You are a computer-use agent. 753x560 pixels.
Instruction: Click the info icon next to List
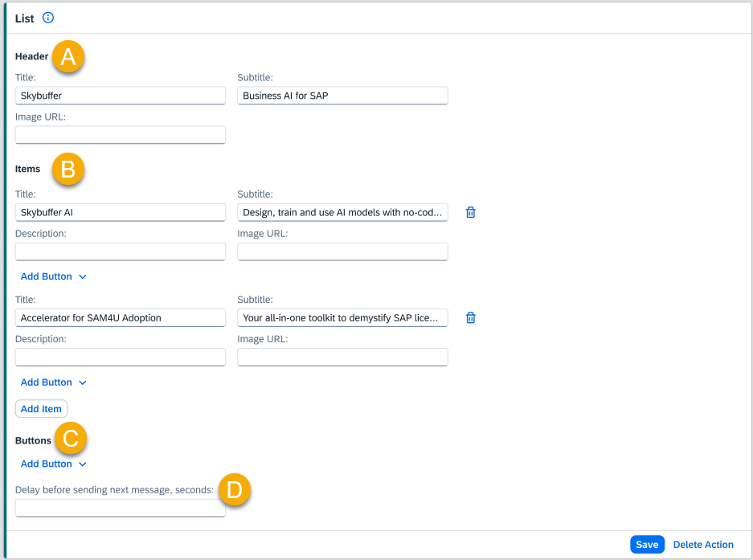[48, 18]
